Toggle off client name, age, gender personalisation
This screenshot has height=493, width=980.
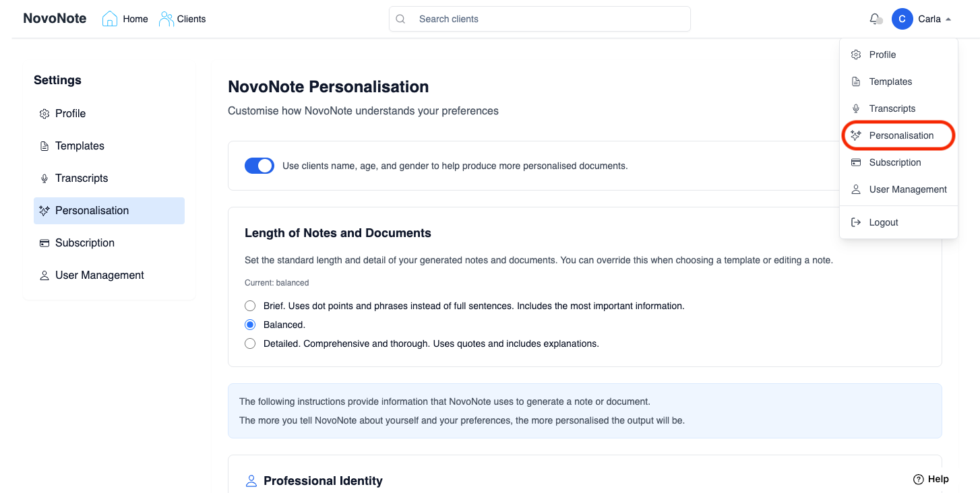pyautogui.click(x=259, y=166)
